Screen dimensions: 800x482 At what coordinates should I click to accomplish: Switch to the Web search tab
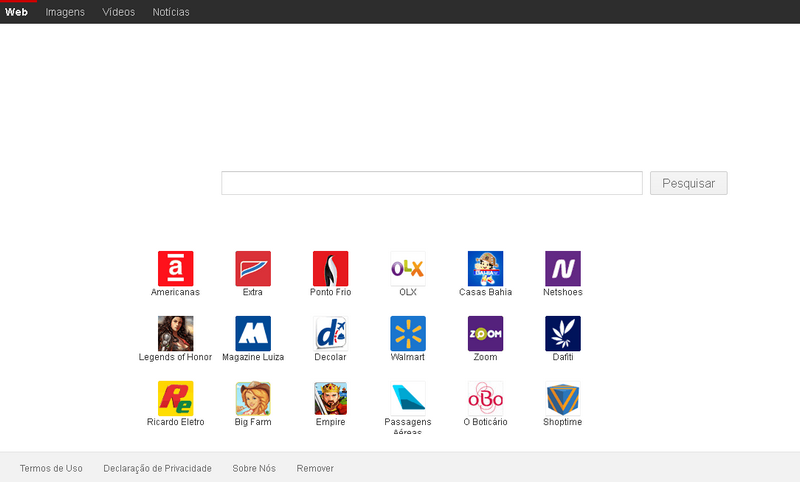16,12
